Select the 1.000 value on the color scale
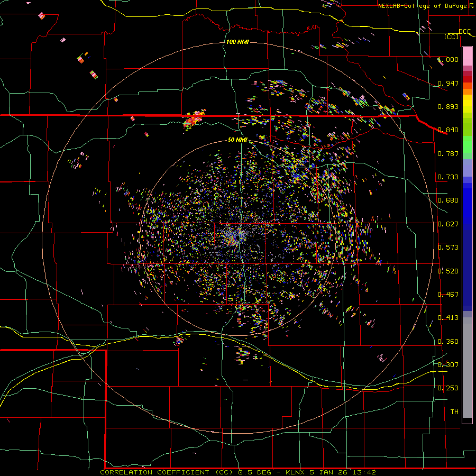Viewport: 476px width, 476px height. point(448,59)
